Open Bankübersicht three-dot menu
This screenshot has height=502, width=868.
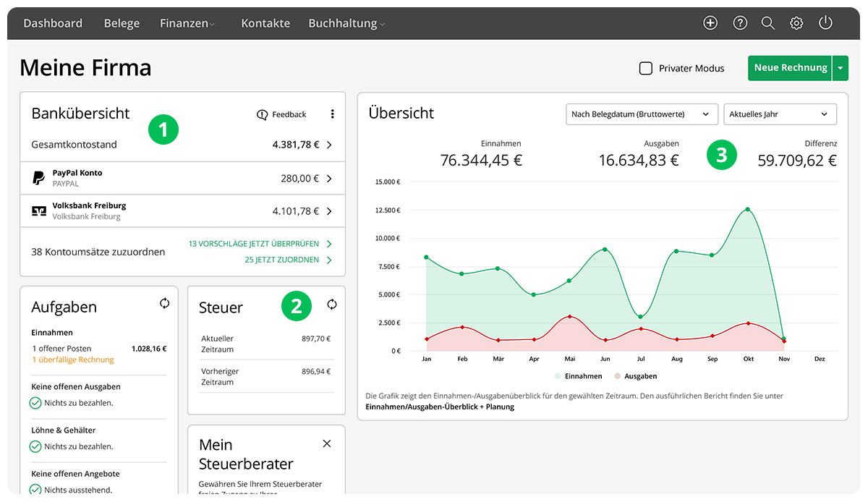pos(332,114)
